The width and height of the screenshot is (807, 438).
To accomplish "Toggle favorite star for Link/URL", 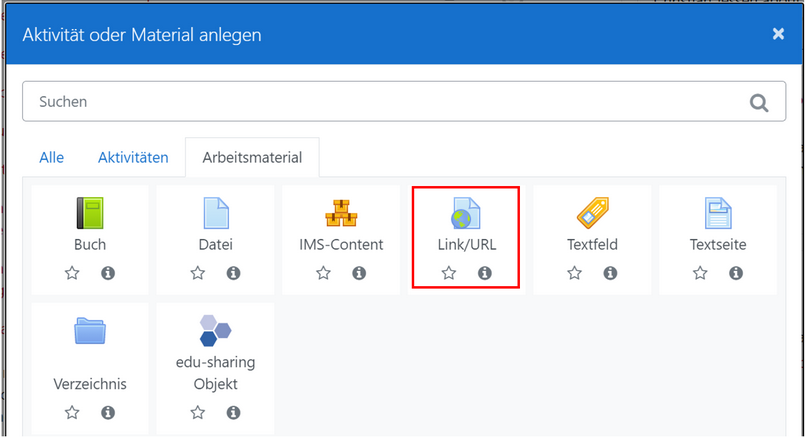I will click(449, 273).
